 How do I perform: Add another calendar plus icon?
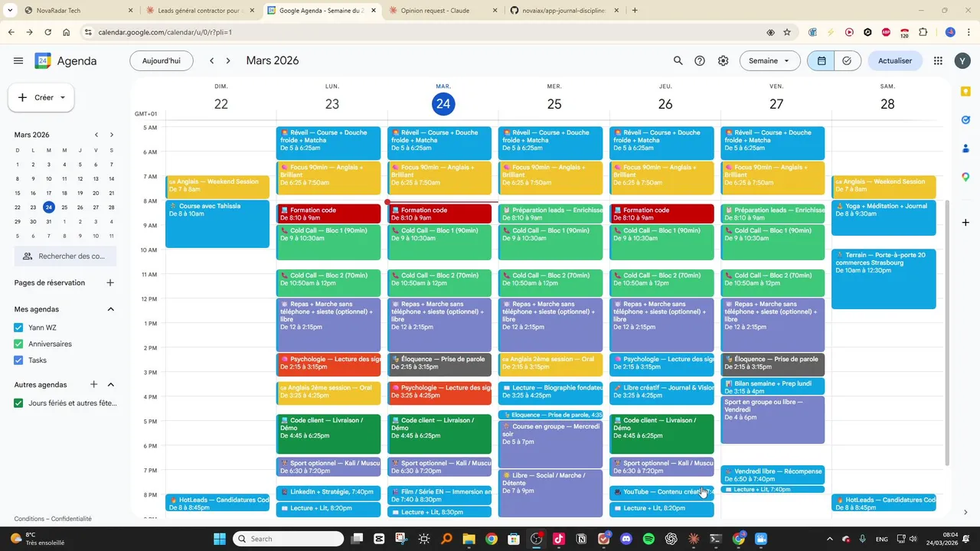click(x=94, y=384)
